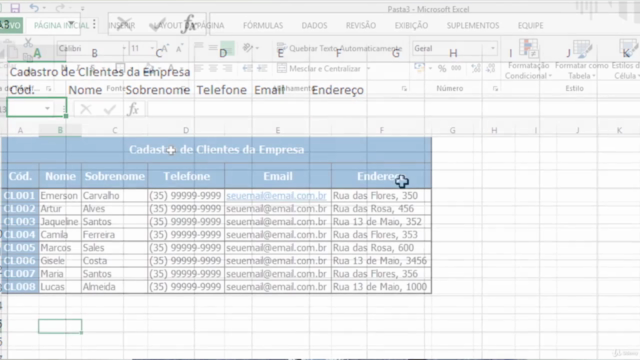The image size is (640, 360).
Task: Open the SUPLEMENTOS ribbon tab
Action: 473,25
